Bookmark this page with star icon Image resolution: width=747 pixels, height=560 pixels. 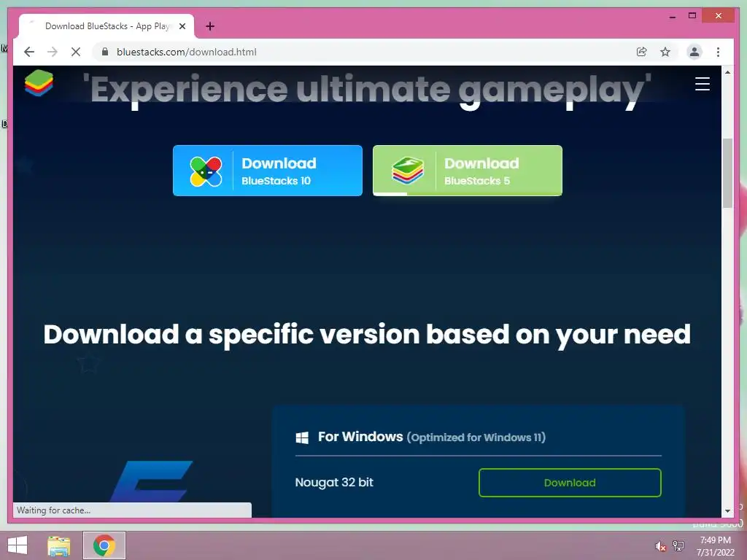665,52
